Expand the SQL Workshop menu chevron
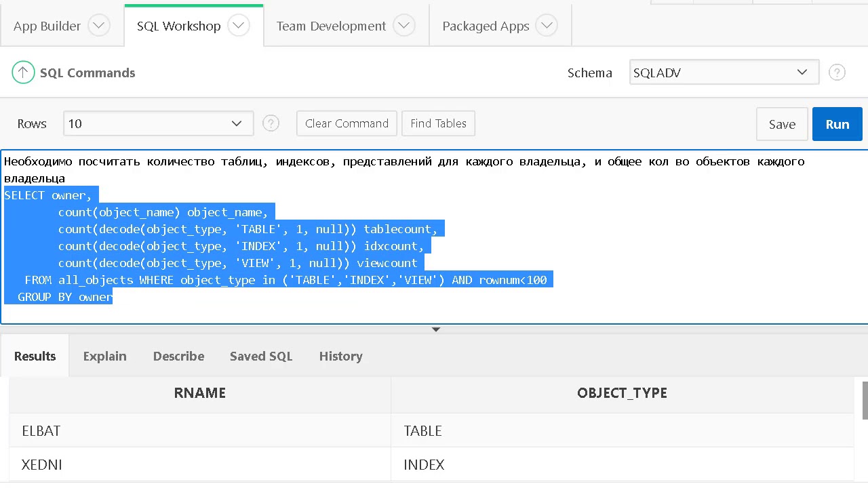This screenshot has height=488, width=868. pyautogui.click(x=239, y=26)
